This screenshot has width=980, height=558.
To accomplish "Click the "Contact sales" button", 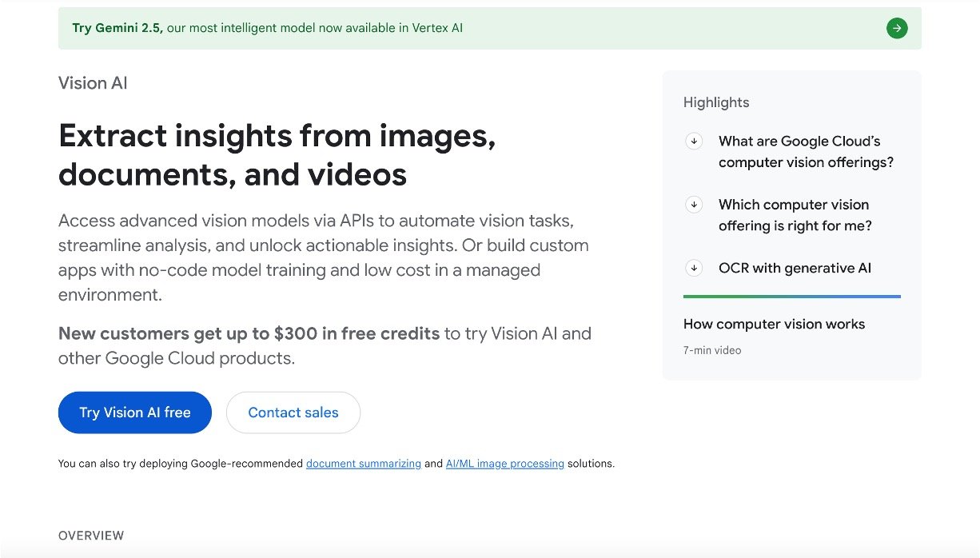I will (x=293, y=413).
